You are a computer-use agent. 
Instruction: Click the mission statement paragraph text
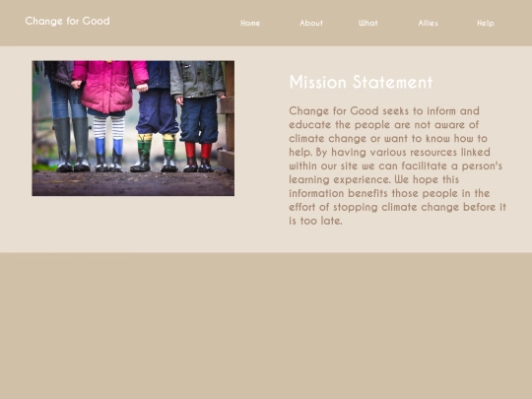coord(397,166)
